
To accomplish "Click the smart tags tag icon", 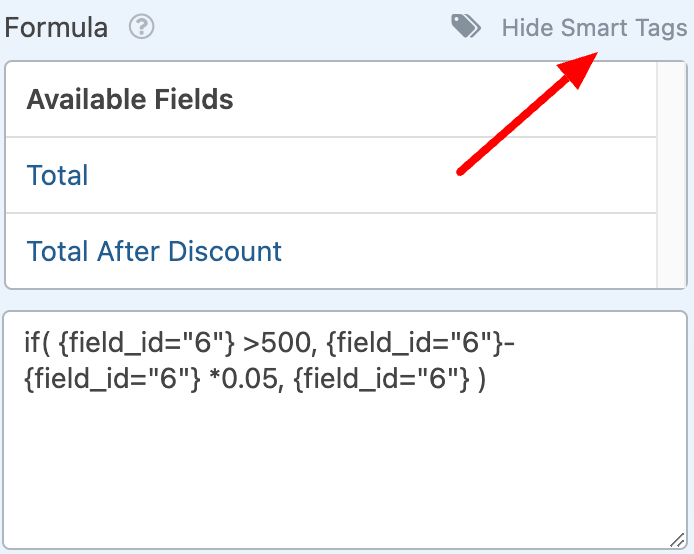I will (466, 27).
